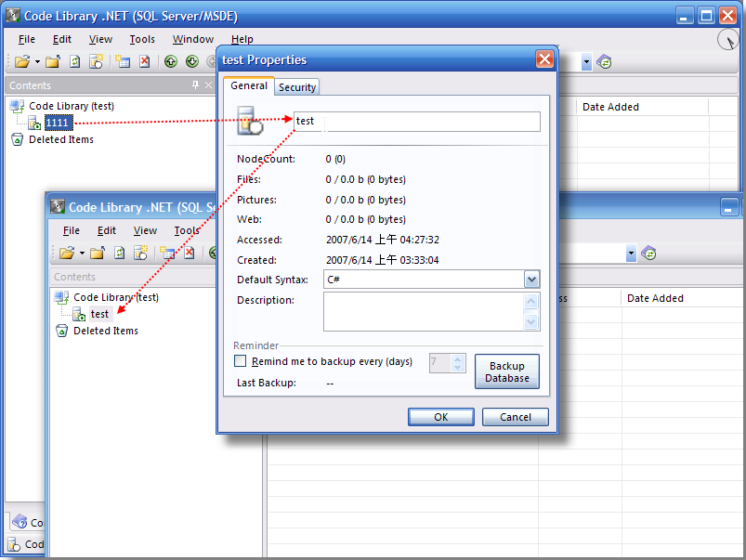Click purple sync icon in bottom window toolbar
The height and width of the screenshot is (560, 746).
click(x=649, y=254)
